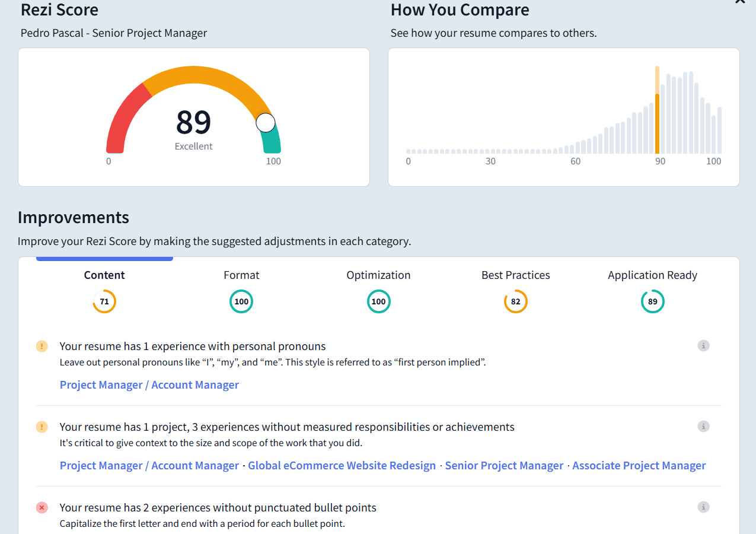Open Global eCommerce Website Redesign project link
Image resolution: width=756 pixels, height=534 pixels.
(342, 466)
